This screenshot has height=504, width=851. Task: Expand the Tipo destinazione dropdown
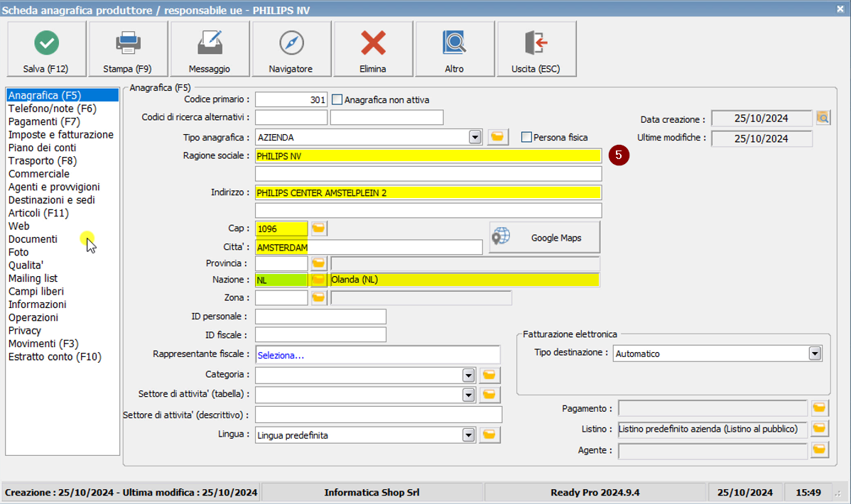pos(815,354)
